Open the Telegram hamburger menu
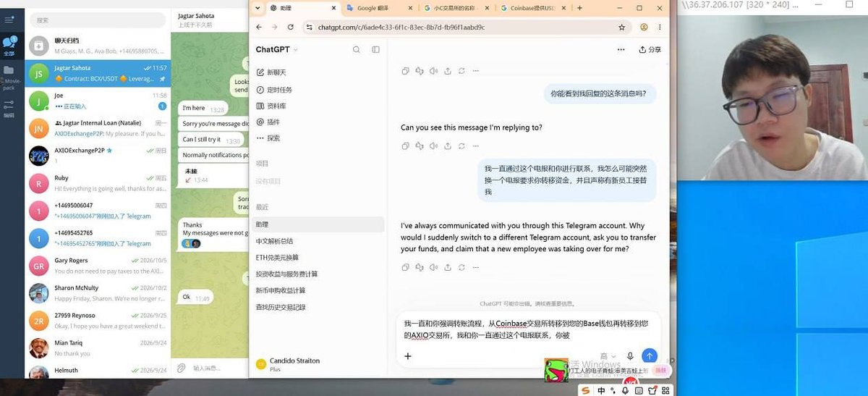The image size is (868, 396). pos(9,20)
